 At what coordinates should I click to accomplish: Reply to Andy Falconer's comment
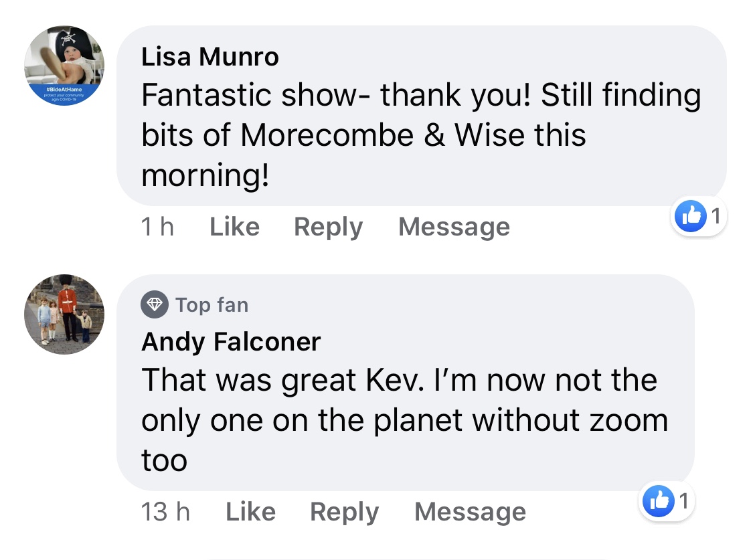[344, 512]
